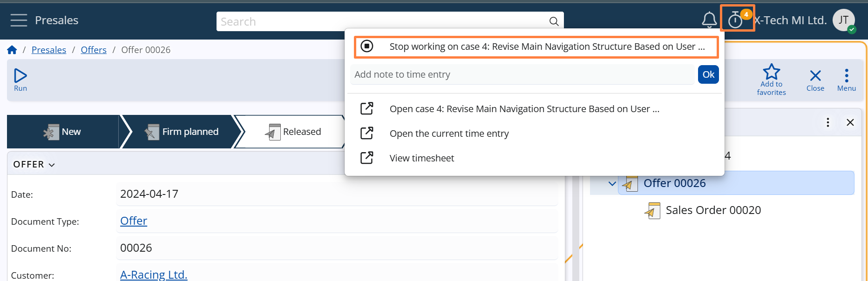Select Open case 4 menu entry
Image resolution: width=868 pixels, height=281 pixels.
[x=524, y=109]
